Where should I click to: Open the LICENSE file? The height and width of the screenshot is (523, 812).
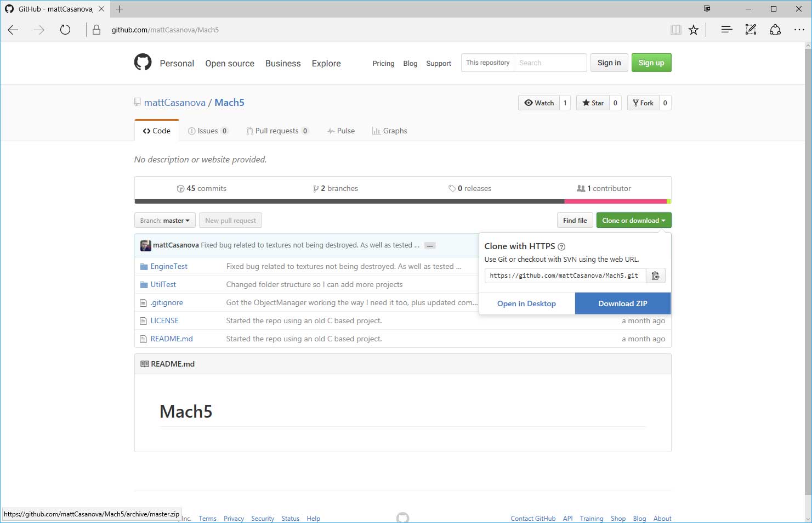(164, 320)
